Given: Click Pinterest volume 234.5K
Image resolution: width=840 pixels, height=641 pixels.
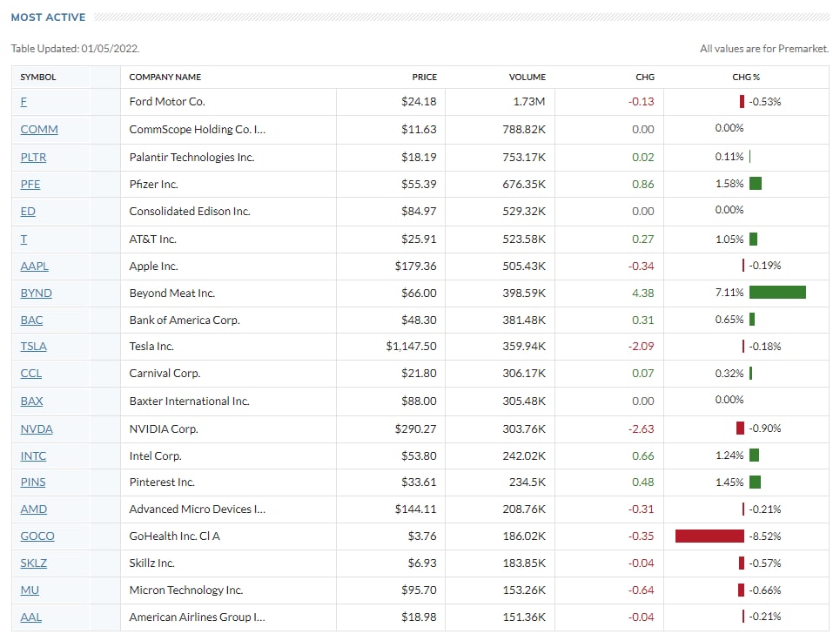Looking at the screenshot, I should click(528, 482).
